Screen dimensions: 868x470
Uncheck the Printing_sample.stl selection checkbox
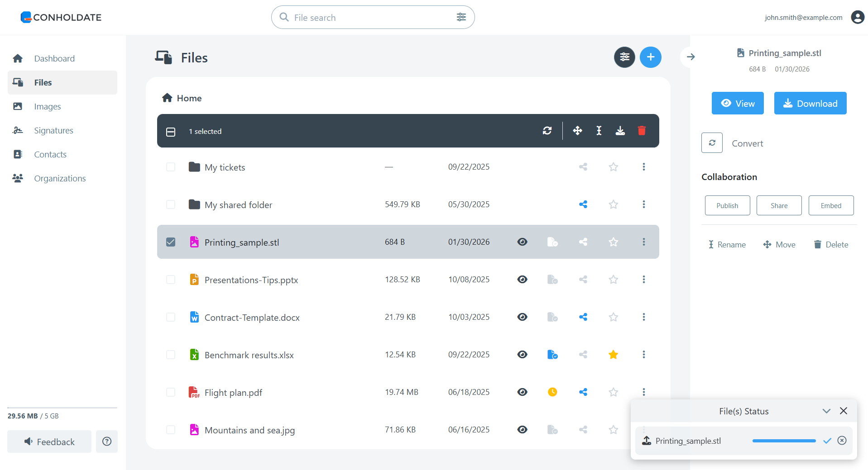(x=171, y=242)
